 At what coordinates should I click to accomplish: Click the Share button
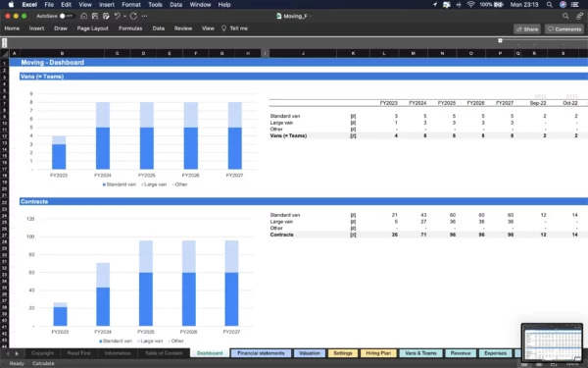click(527, 28)
